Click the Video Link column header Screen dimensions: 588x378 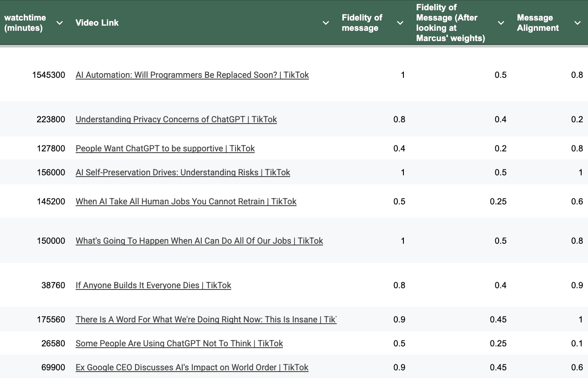tap(97, 23)
